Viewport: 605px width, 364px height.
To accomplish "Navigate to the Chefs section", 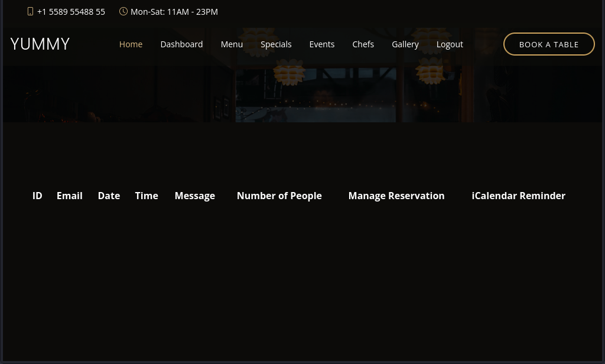I will 363,44.
